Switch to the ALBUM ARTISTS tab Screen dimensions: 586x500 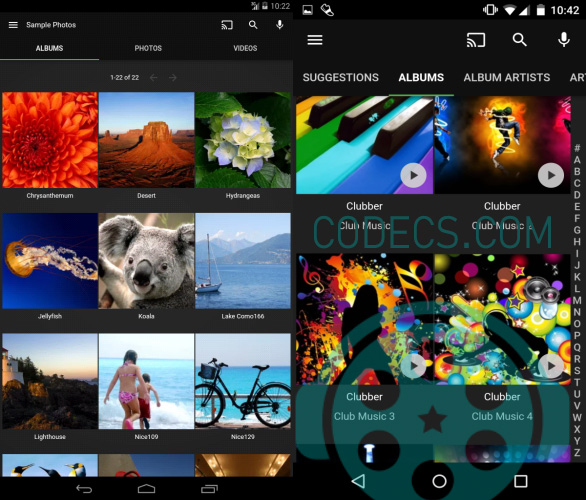point(507,77)
